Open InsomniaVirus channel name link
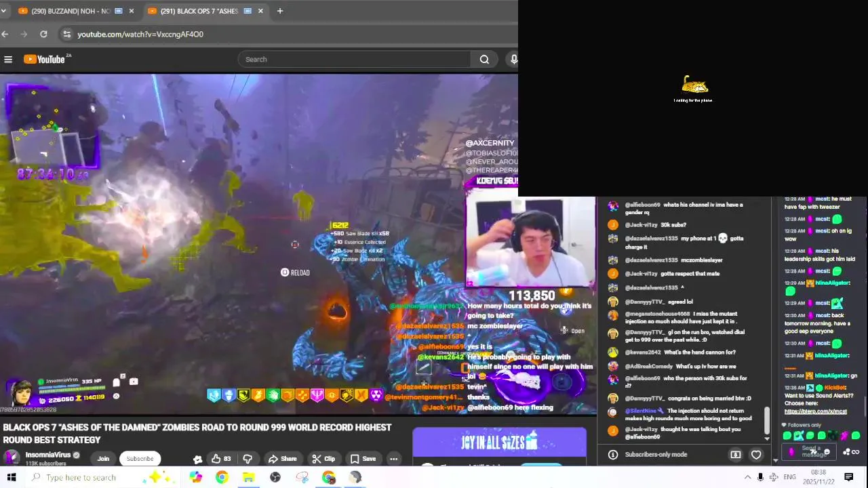The height and width of the screenshot is (488, 868). tap(47, 455)
